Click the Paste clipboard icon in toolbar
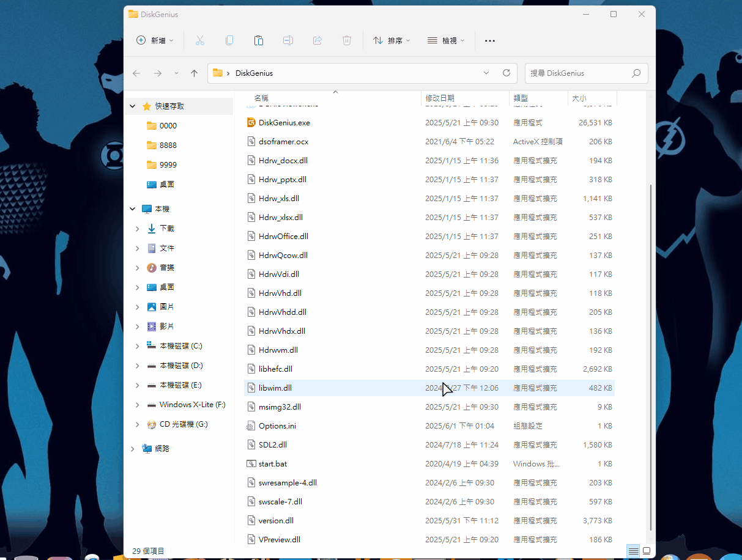Screen dimensions: 742x560 (x=259, y=40)
